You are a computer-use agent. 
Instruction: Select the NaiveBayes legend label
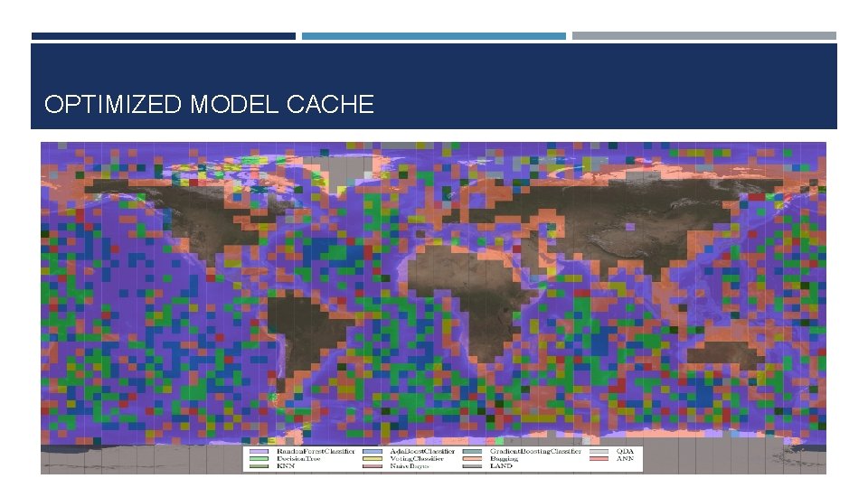click(410, 466)
